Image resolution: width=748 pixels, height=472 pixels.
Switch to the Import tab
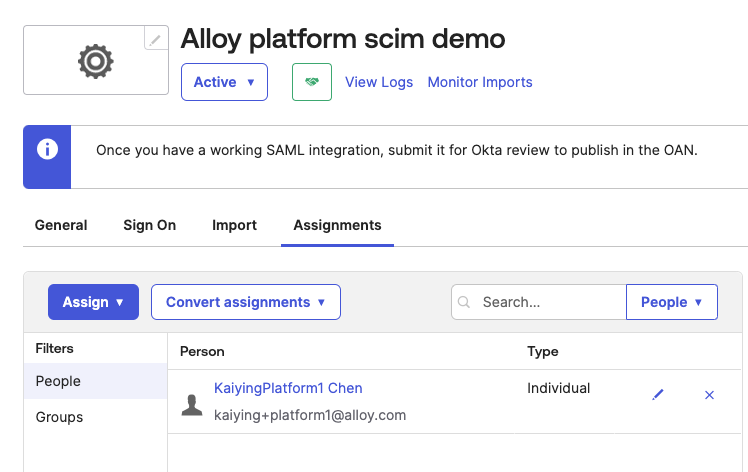234,225
